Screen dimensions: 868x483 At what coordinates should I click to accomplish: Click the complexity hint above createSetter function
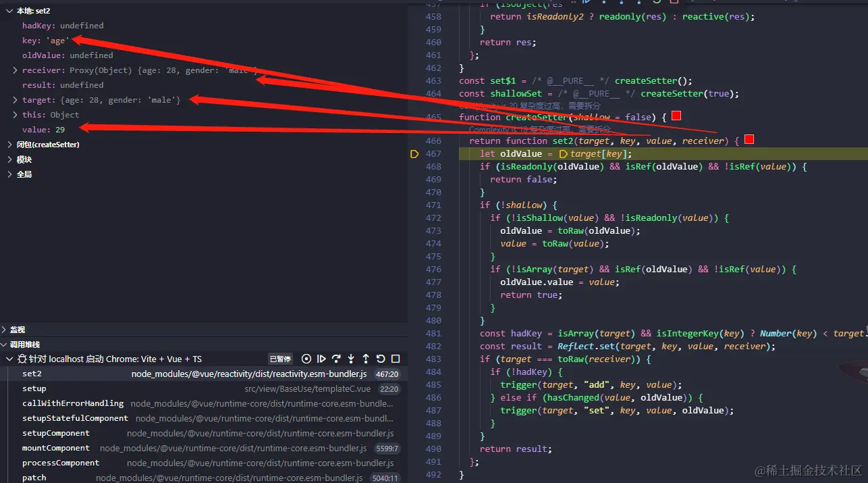(x=529, y=106)
